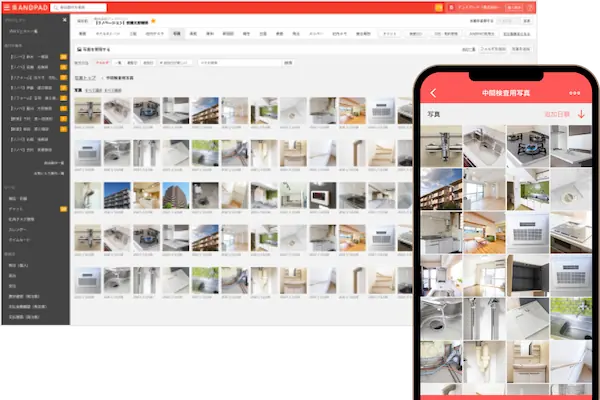Switch to the 写真 tab
The height and width of the screenshot is (400, 600).
(x=176, y=33)
